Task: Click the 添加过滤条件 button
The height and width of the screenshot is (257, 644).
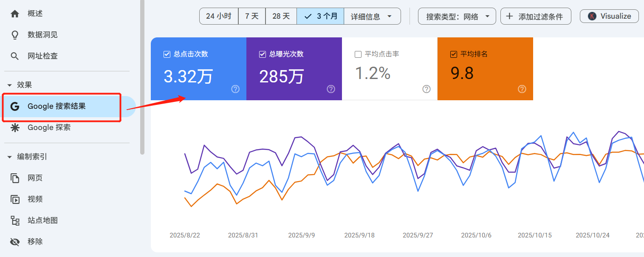Action: point(536,16)
